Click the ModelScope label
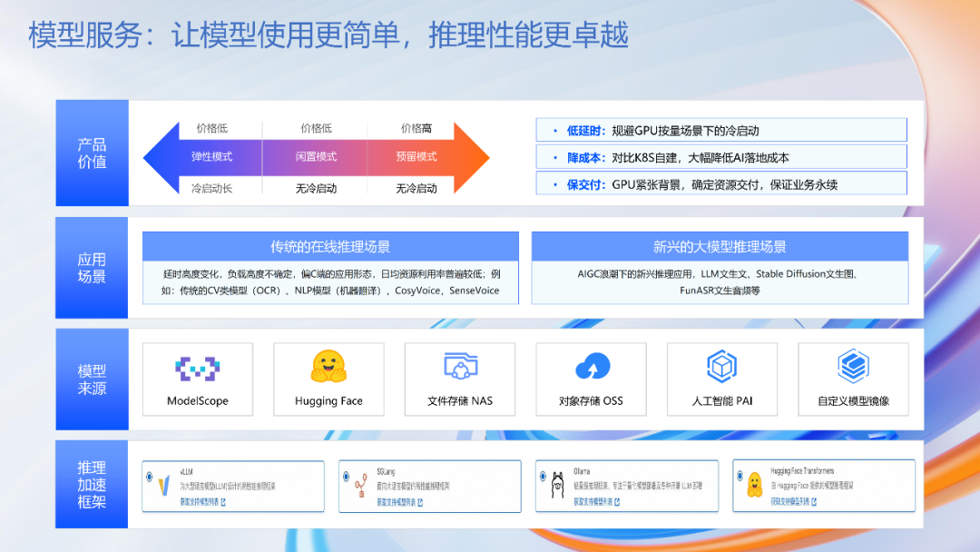 pyautogui.click(x=198, y=400)
